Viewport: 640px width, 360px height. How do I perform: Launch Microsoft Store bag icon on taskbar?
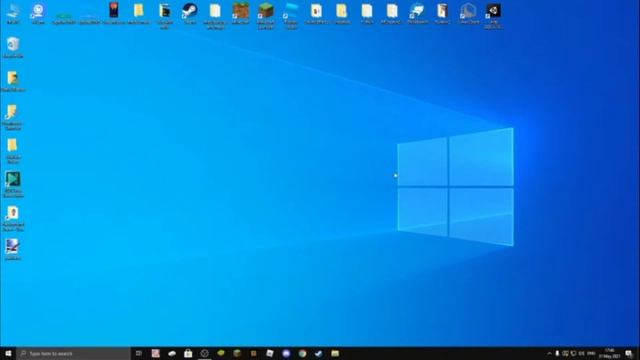[188, 353]
